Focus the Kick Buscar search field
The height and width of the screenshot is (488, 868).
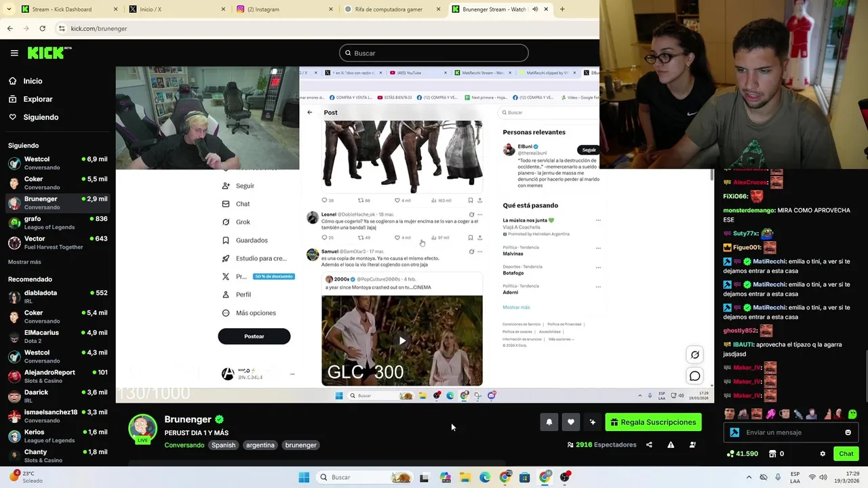click(434, 53)
